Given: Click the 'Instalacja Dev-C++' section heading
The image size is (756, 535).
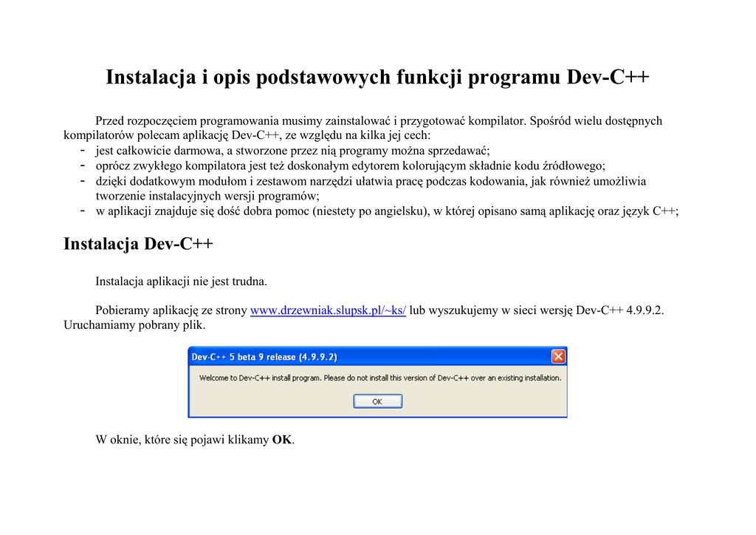Looking at the screenshot, I should tap(138, 244).
